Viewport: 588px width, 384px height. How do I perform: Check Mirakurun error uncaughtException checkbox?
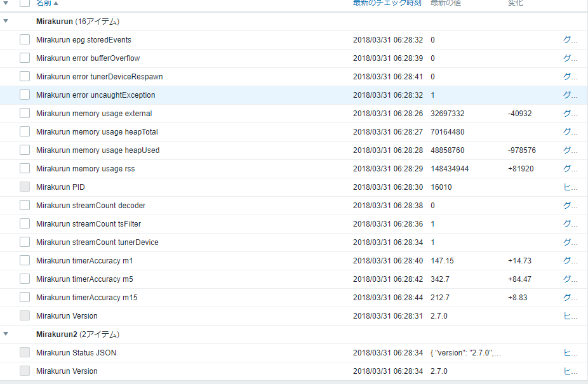[25, 95]
